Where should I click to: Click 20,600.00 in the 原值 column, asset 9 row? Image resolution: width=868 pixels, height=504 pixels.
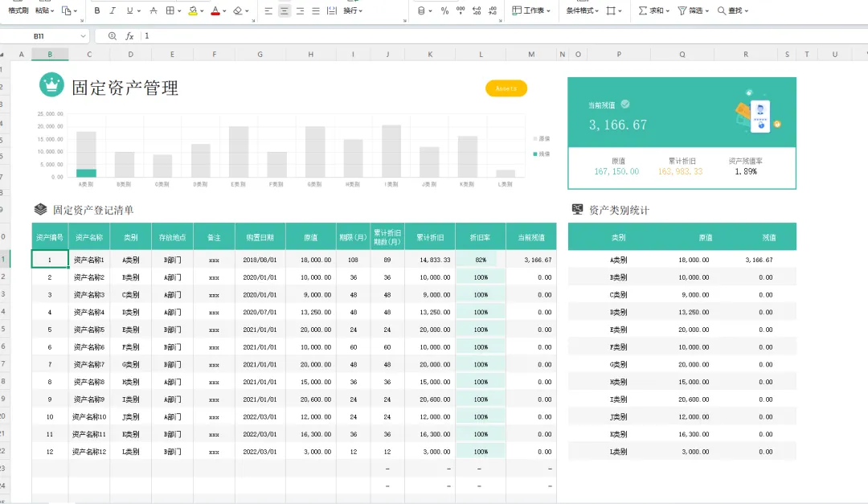click(x=310, y=400)
